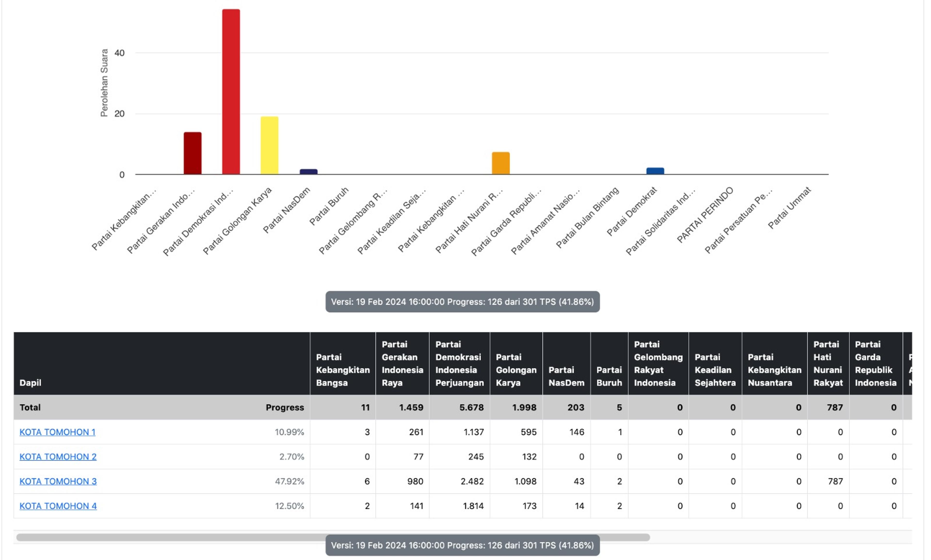
Task: Click the Partai Kebangkitan Bangsa column header
Action: pyautogui.click(x=343, y=363)
